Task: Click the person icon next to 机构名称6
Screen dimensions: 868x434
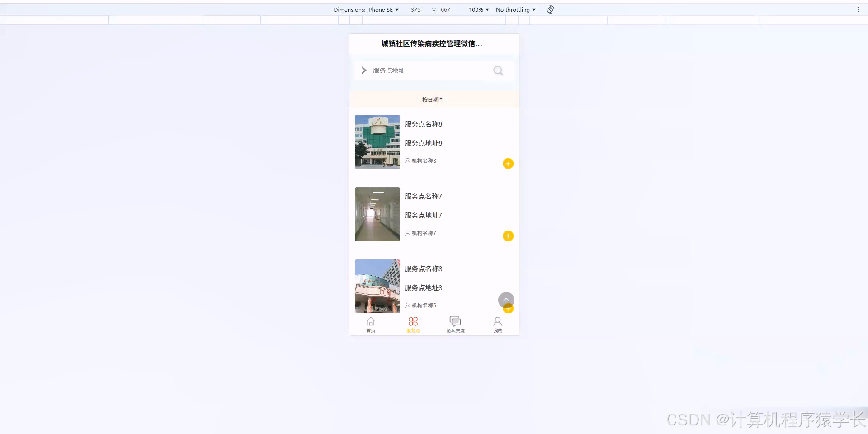Action: tap(407, 305)
